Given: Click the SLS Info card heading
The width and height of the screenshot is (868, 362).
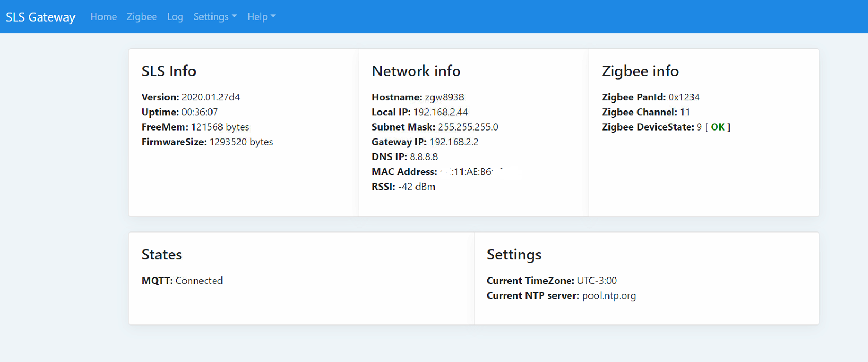Looking at the screenshot, I should 169,71.
